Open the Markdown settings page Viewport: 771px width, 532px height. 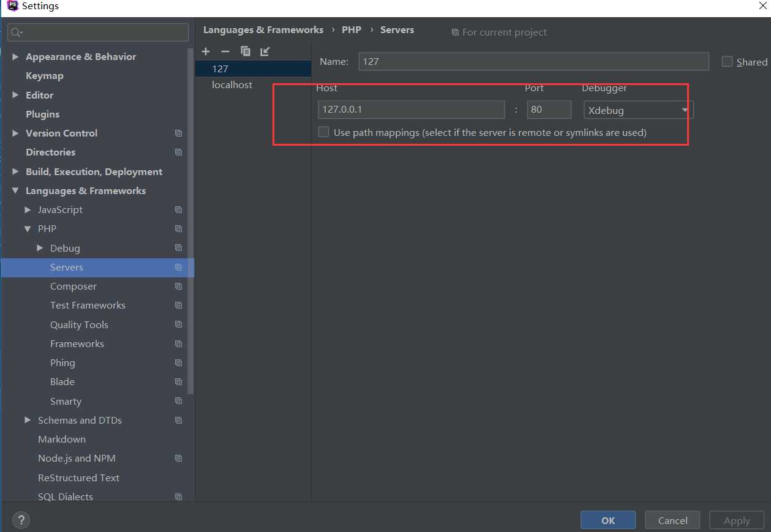(x=62, y=440)
